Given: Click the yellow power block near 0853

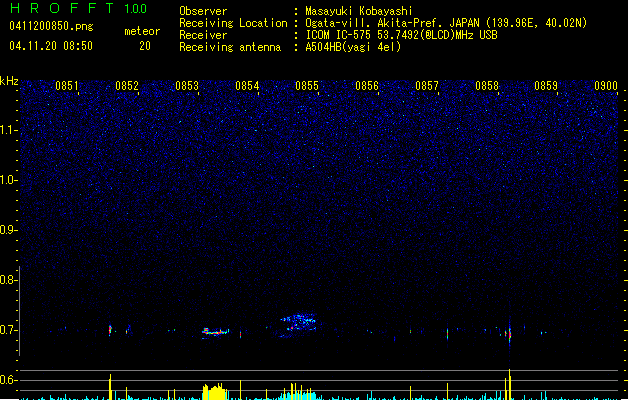Looking at the screenshot, I should coord(215,392).
